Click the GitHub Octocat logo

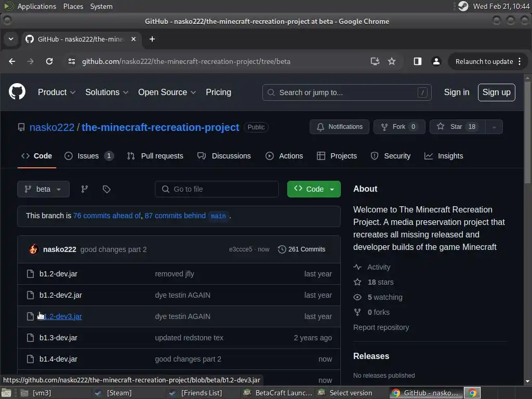17,91
